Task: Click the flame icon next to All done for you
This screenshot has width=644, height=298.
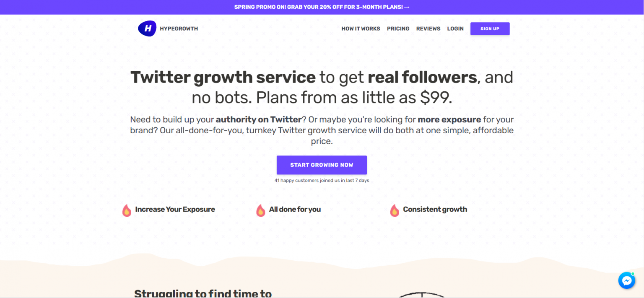Action: pyautogui.click(x=261, y=210)
